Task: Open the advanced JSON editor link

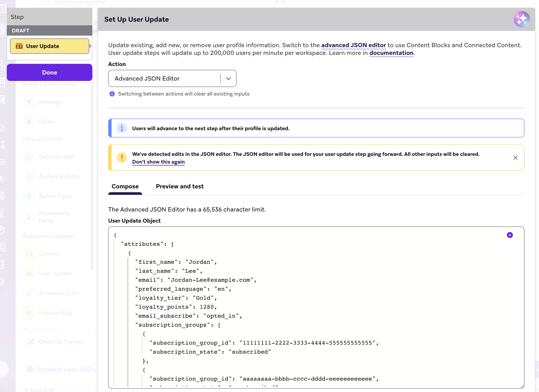Action: [353, 45]
